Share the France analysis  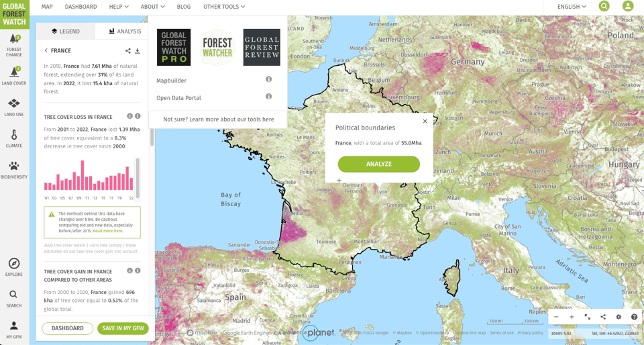(127, 51)
